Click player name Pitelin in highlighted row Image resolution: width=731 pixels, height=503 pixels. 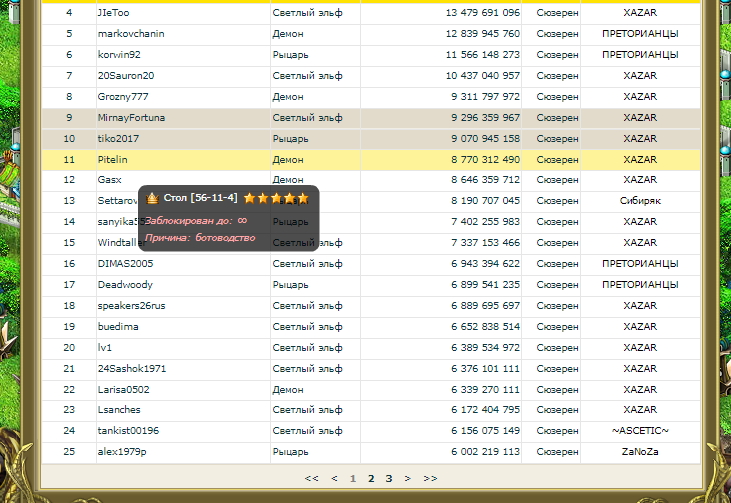(x=113, y=160)
